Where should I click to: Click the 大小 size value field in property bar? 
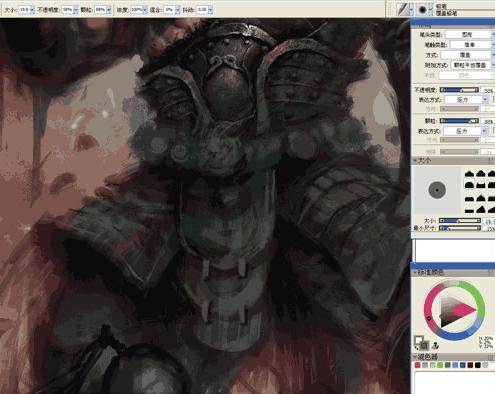click(24, 10)
